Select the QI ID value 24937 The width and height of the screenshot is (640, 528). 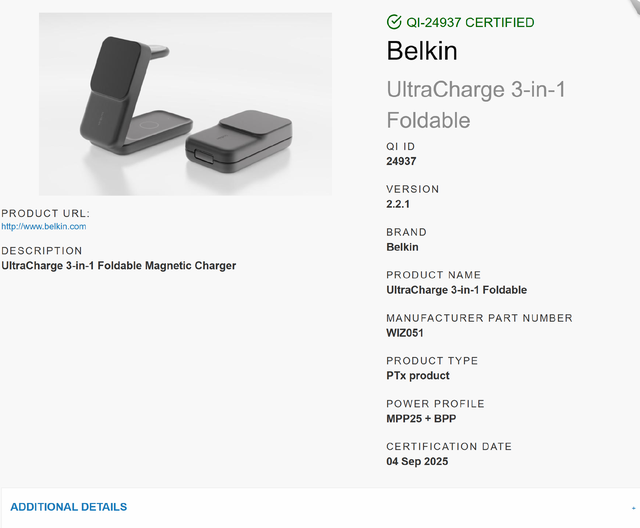[x=401, y=161]
